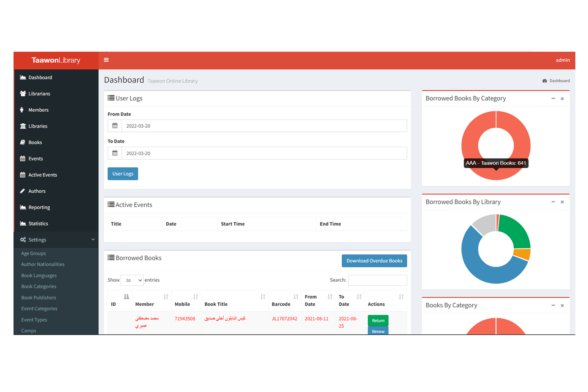Click the Members person icon
588x392 pixels.
point(22,110)
